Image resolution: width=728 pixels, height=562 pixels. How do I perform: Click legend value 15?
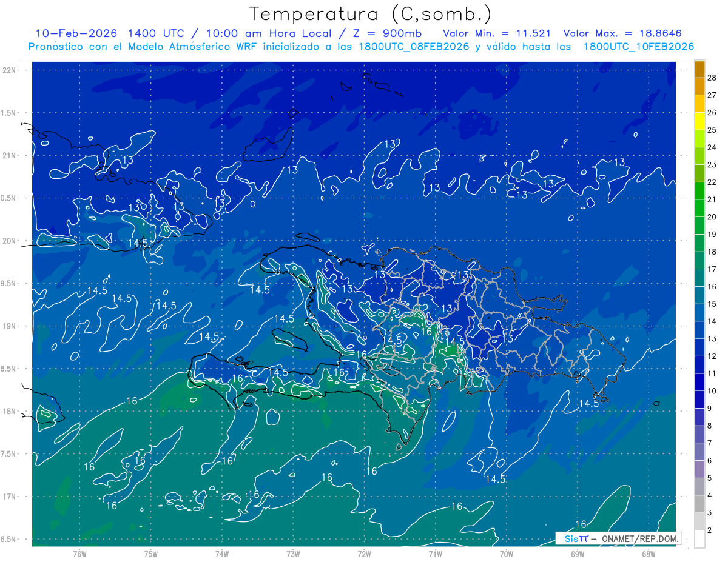(x=712, y=304)
